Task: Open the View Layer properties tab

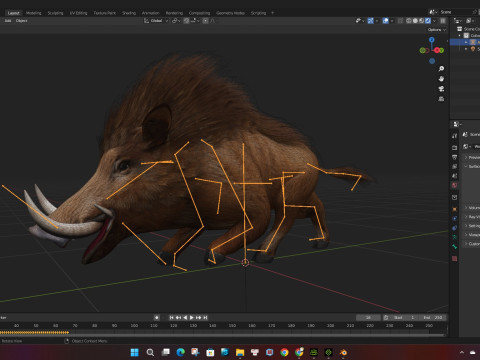Action: coord(454,166)
